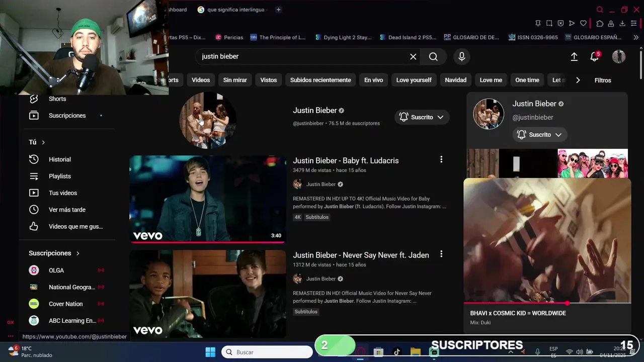The image size is (644, 362).
Task: Open the browser profile icon
Action: [611, 23]
